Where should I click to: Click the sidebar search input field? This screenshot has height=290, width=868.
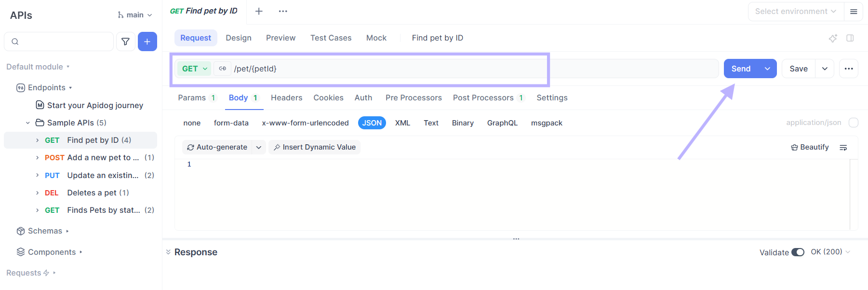63,41
